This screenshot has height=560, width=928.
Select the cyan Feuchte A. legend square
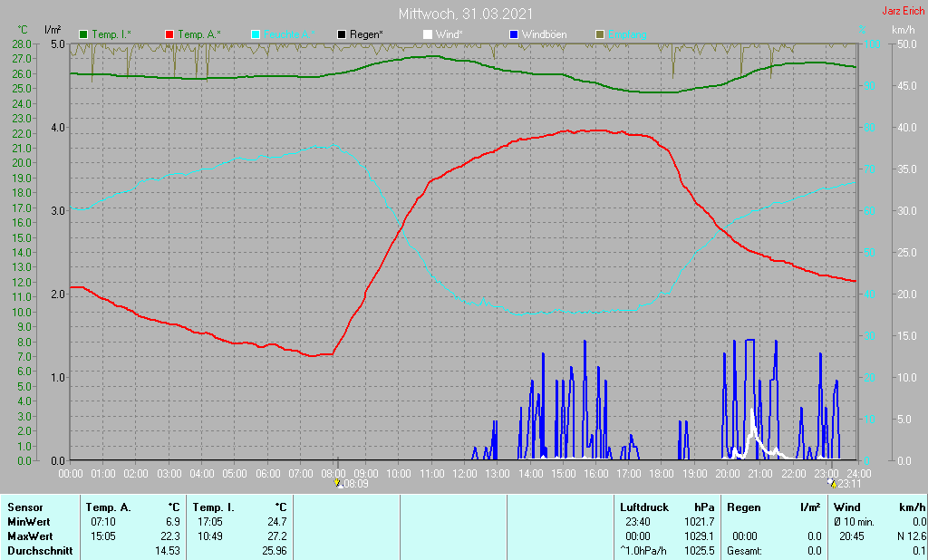pyautogui.click(x=256, y=35)
